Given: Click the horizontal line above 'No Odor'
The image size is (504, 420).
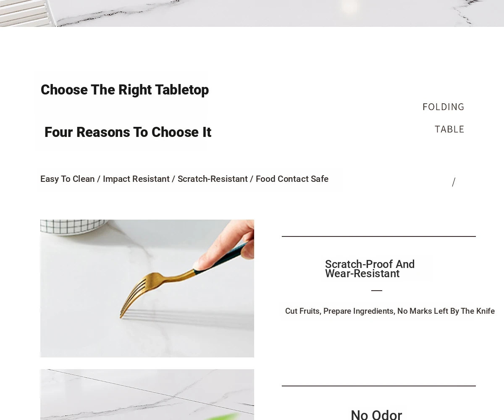Looking at the screenshot, I should click(x=379, y=386).
